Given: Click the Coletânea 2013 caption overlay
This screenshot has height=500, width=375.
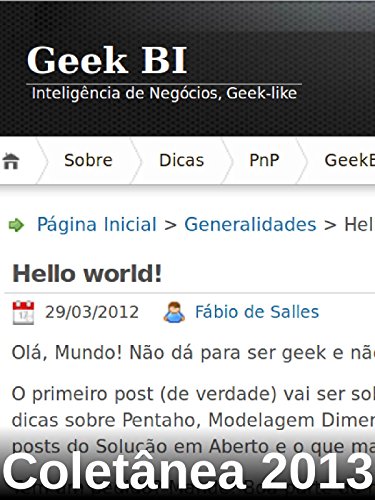Looking at the screenshot, I should click(x=187, y=471).
